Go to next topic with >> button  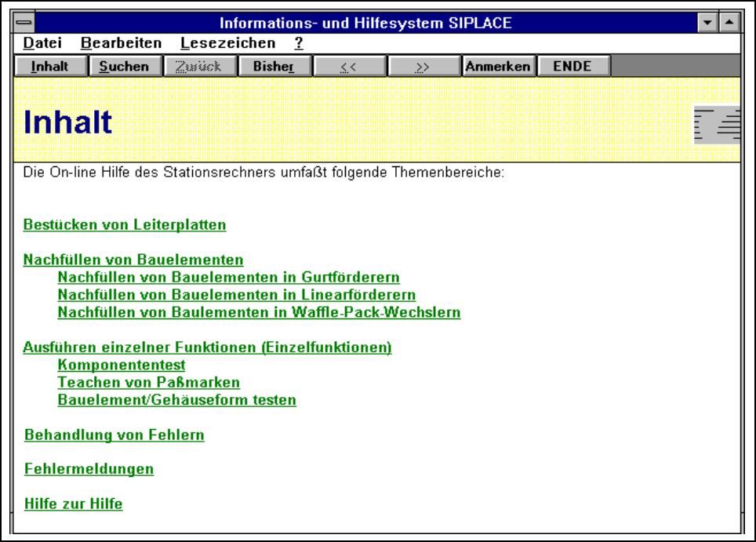[x=423, y=67]
